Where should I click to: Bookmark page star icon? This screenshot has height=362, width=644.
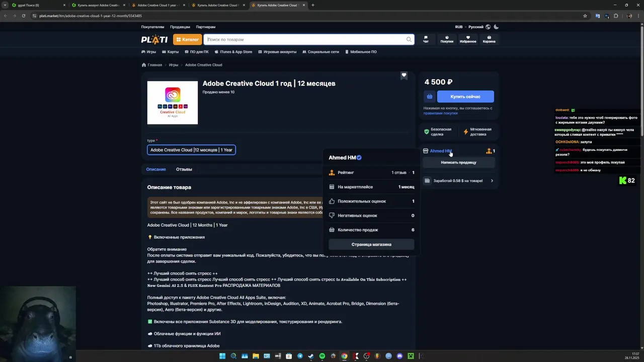click(585, 16)
